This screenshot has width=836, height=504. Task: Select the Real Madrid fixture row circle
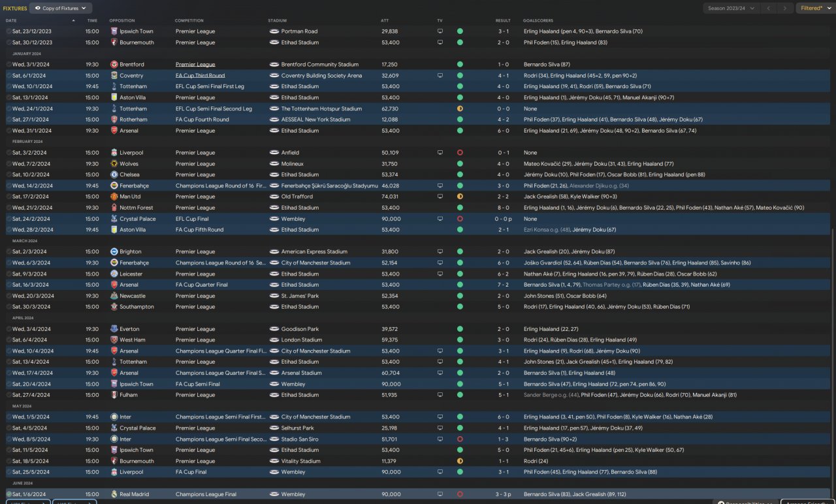[8, 494]
